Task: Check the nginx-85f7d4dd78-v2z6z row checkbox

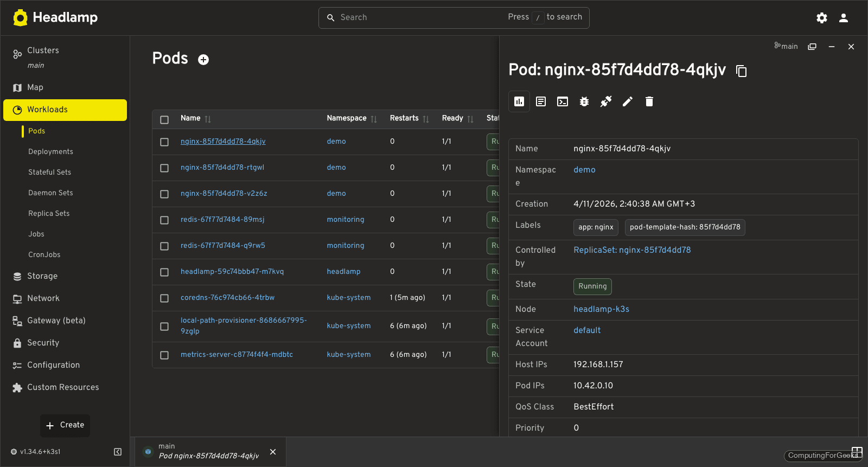Action: point(164,194)
